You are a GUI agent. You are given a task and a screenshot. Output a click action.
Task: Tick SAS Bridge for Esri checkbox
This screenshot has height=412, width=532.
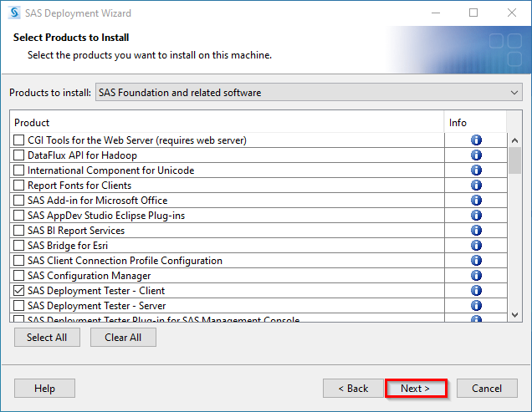pyautogui.click(x=18, y=245)
